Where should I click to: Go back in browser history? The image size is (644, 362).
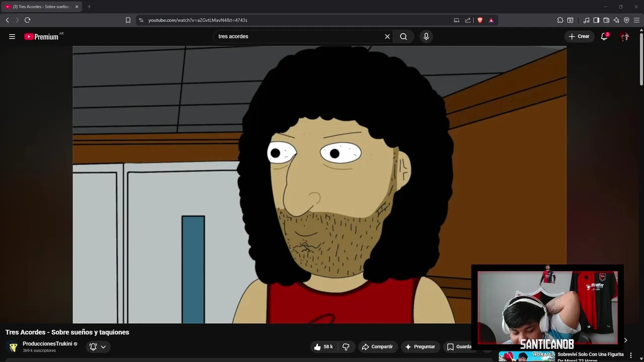point(7,20)
